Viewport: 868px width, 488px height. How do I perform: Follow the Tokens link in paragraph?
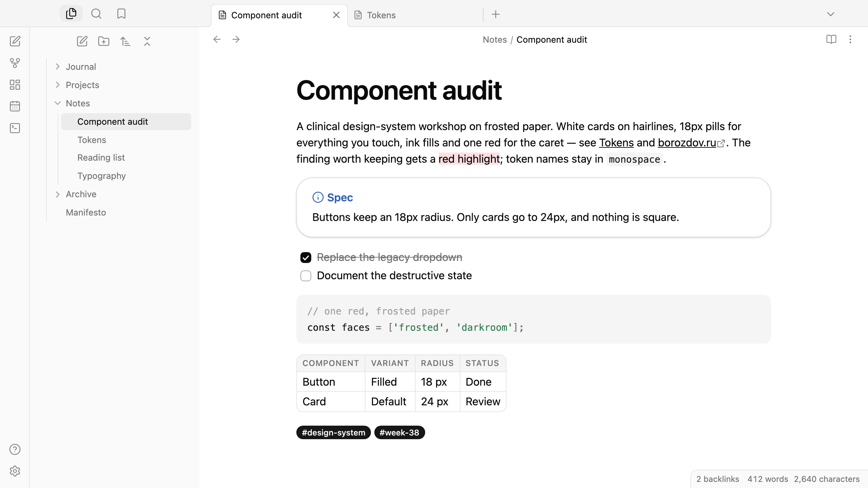pos(616,143)
